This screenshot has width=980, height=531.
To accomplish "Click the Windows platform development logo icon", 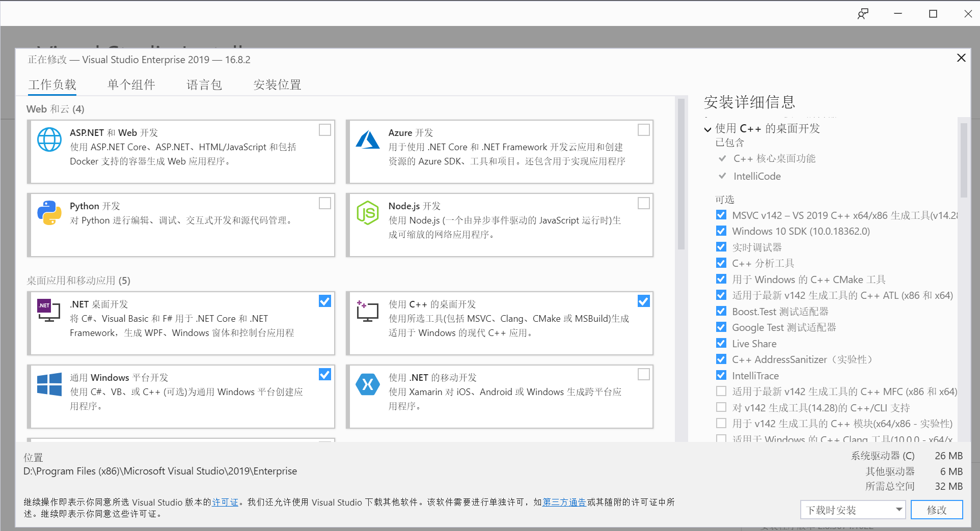I will pyautogui.click(x=49, y=384).
